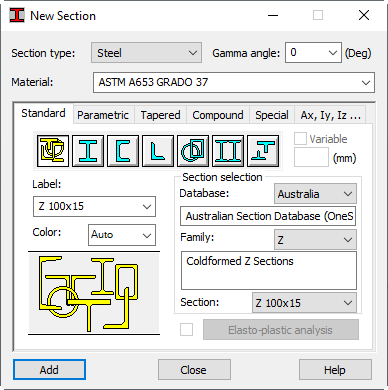Open the Database Australia dropdown
This screenshot has width=388, height=390.
click(315, 194)
